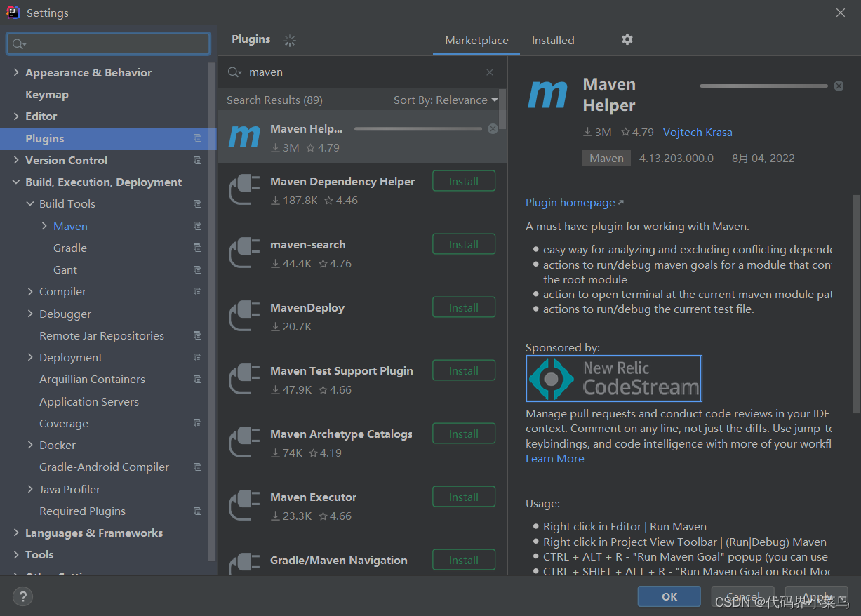Collapse the Maven tree node
This screenshot has height=616, width=861.
pos(44,226)
